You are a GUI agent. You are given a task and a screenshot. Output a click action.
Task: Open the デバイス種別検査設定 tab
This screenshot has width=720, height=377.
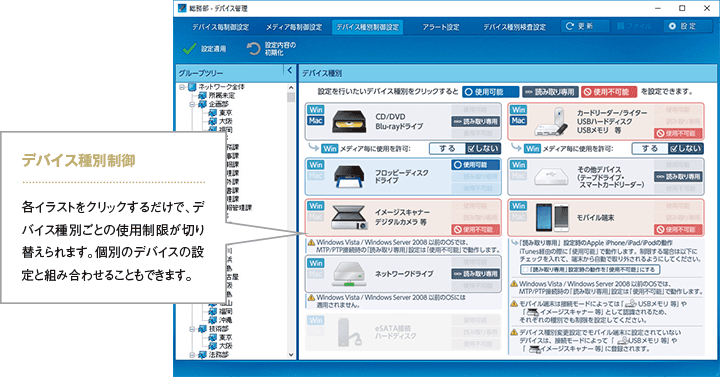pyautogui.click(x=514, y=27)
